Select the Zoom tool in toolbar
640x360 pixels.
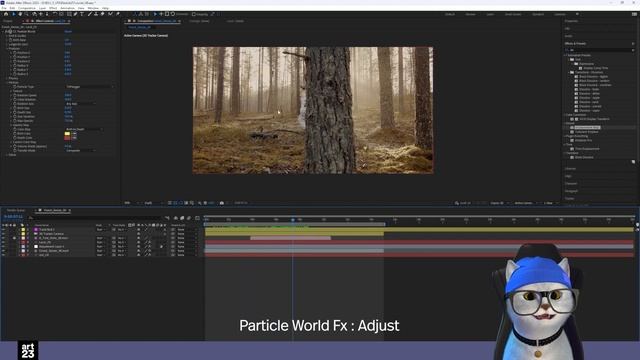click(27, 14)
